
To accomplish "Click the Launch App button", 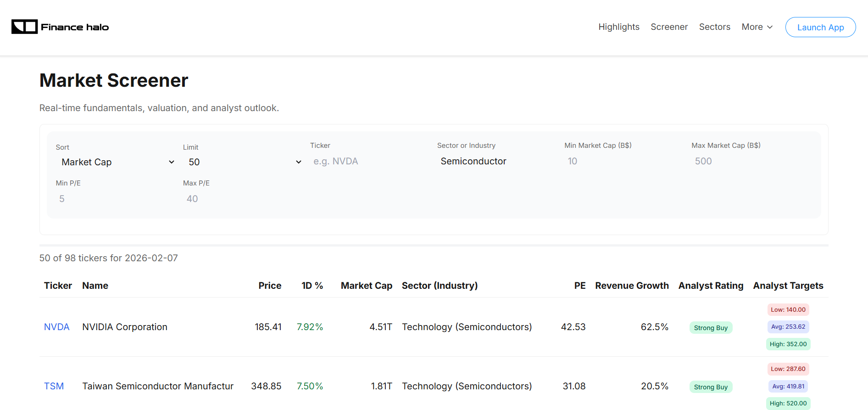I will click(x=820, y=27).
